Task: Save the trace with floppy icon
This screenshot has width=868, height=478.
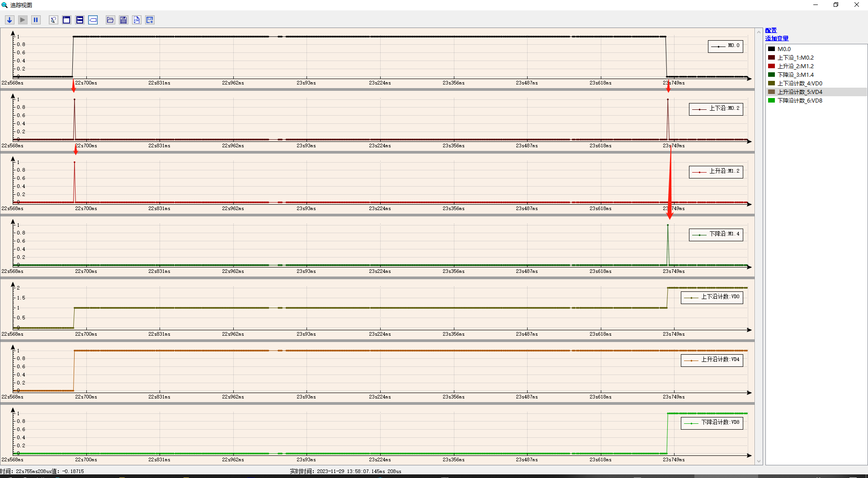Action: point(123,20)
